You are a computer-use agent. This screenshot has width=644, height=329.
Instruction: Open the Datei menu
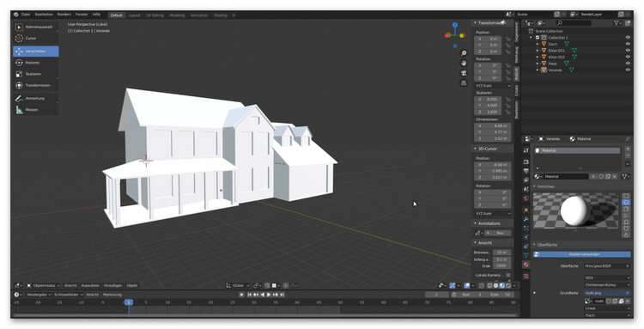(x=26, y=15)
